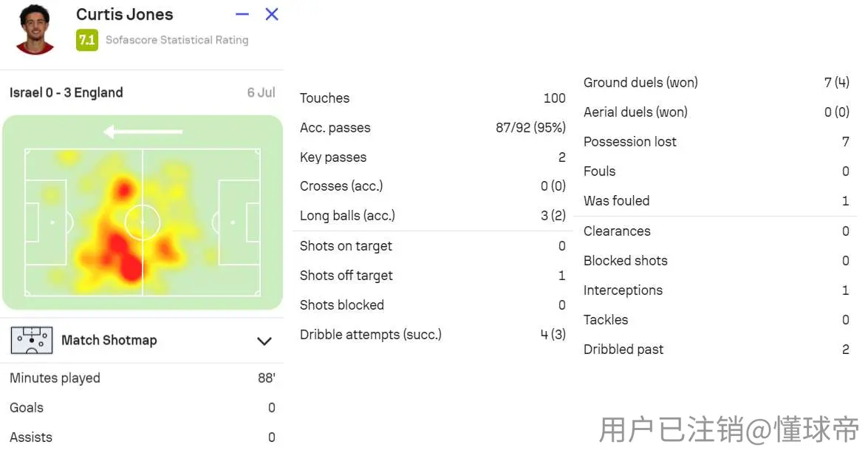Image resolution: width=868 pixels, height=453 pixels.
Task: Click the minimize dash icon beside Curtis Jones
Action: (x=242, y=14)
